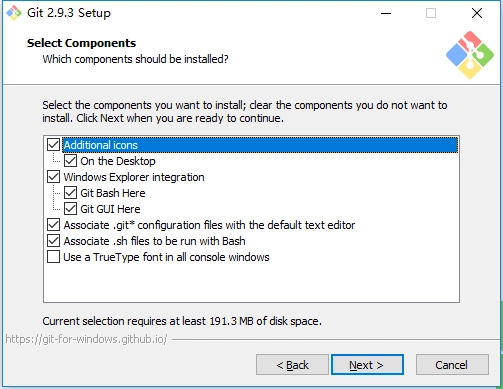Click the Git logo in title bar
503x389 pixels.
tap(14, 13)
